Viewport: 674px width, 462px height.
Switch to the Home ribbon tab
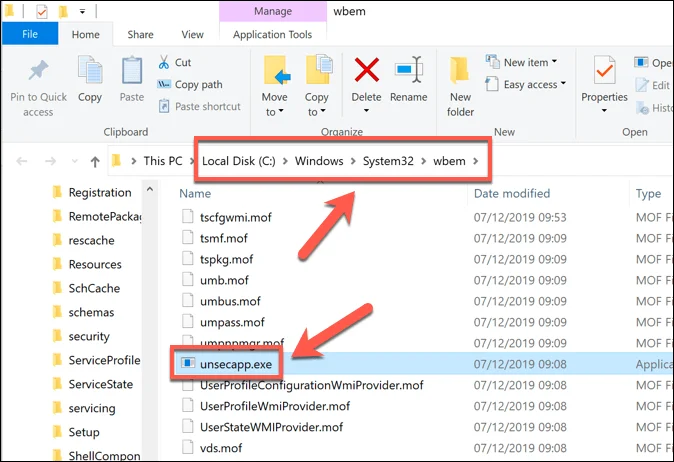pos(86,34)
